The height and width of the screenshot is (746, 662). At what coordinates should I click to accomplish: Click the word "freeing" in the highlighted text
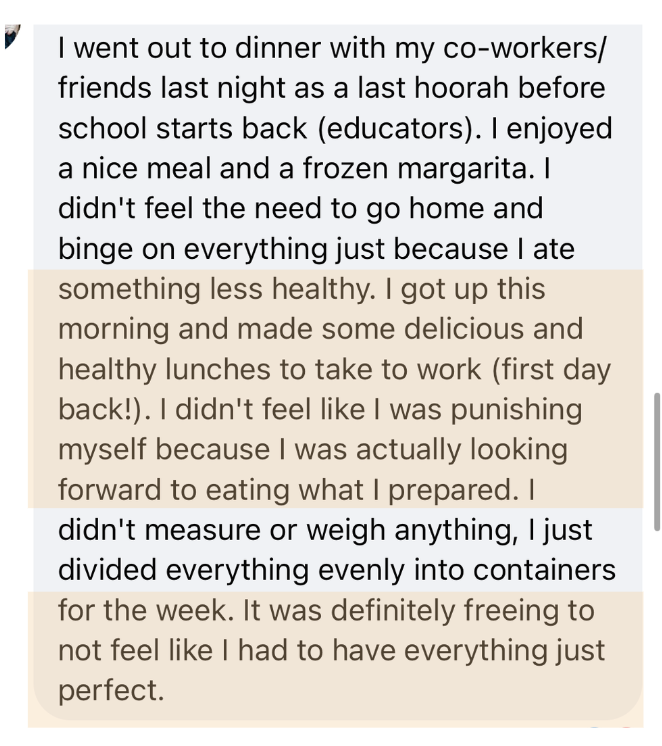click(509, 611)
